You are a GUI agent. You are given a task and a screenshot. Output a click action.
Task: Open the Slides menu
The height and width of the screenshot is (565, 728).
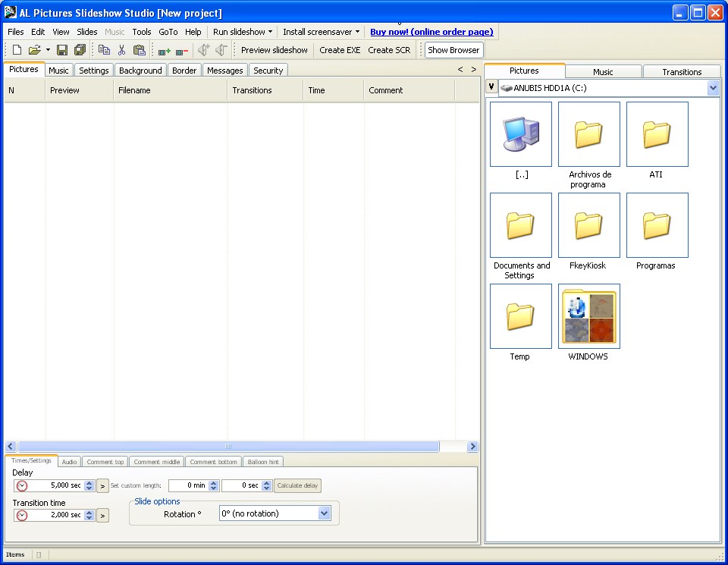pos(86,32)
